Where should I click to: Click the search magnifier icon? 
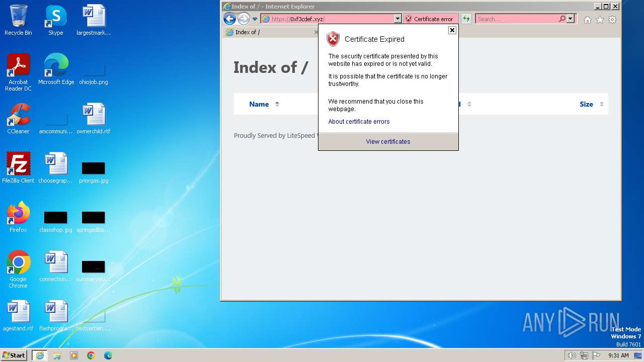pyautogui.click(x=562, y=19)
